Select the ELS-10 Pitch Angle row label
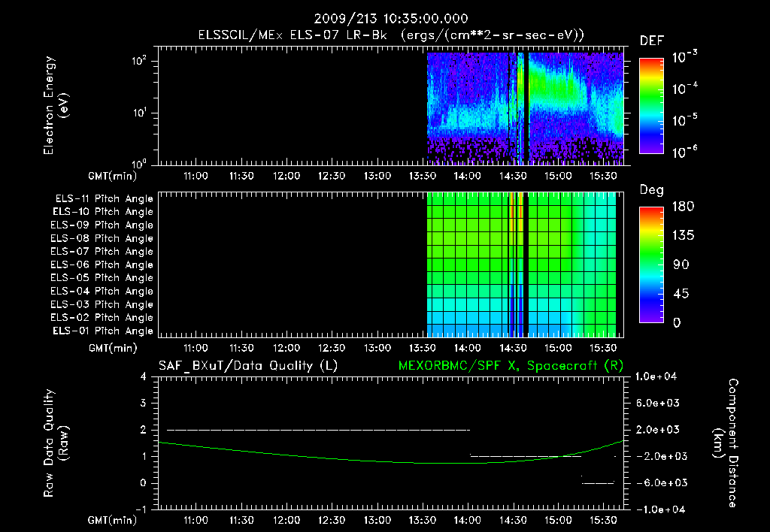Image resolution: width=770 pixels, height=532 pixels. [103, 212]
